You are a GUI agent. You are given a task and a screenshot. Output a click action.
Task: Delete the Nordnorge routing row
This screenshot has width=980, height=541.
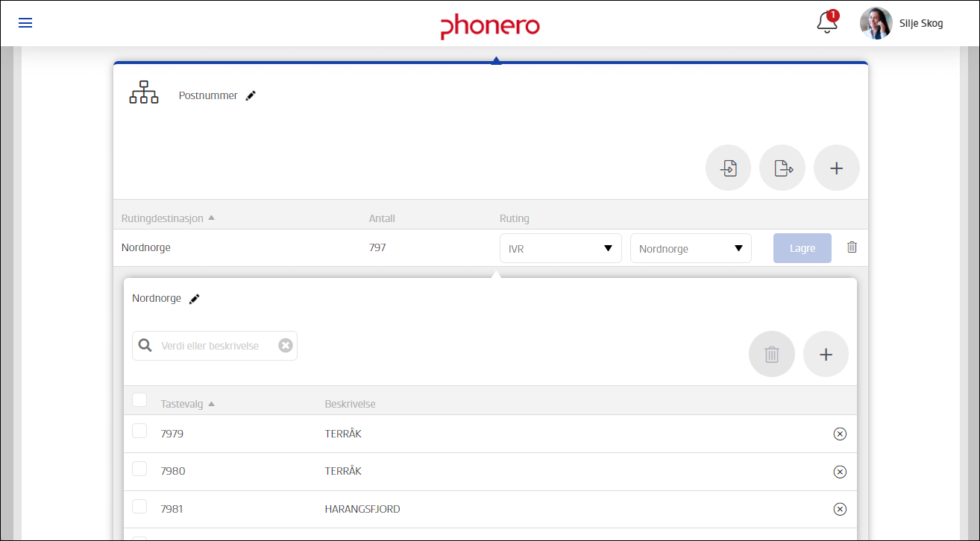852,247
